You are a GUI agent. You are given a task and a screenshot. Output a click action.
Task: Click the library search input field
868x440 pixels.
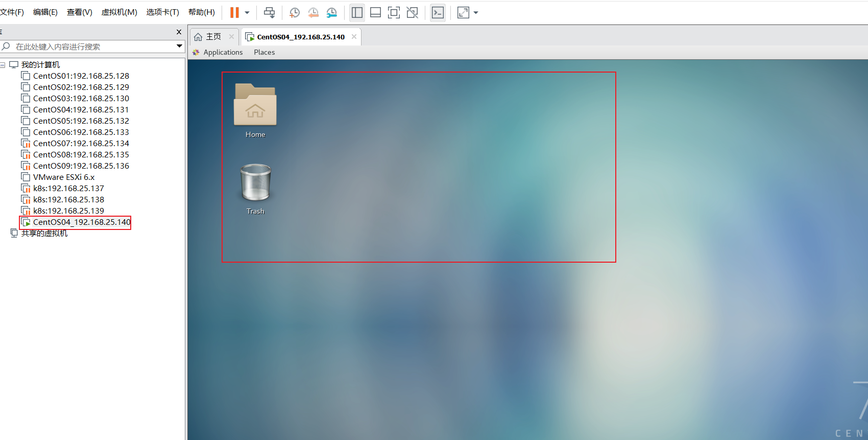click(92, 47)
